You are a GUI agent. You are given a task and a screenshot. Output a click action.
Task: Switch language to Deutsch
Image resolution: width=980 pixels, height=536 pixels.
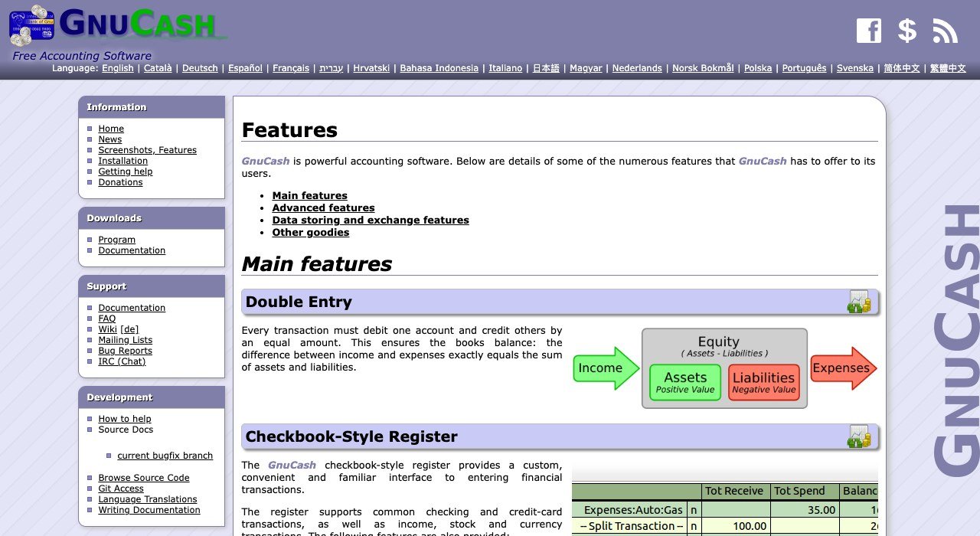pyautogui.click(x=200, y=68)
